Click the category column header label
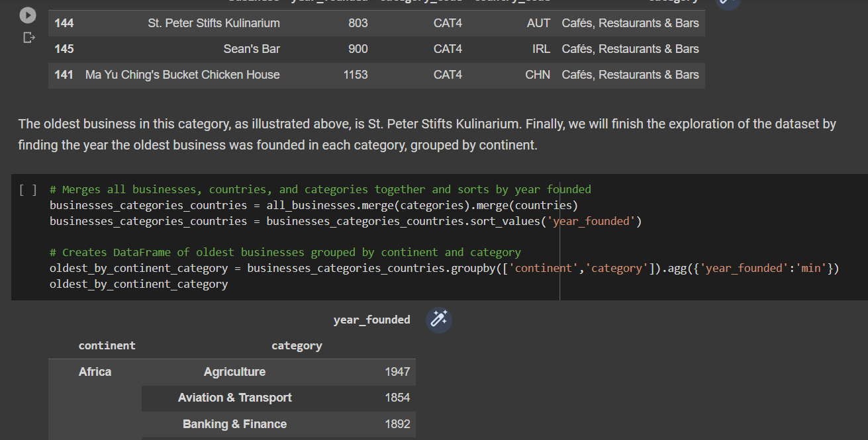Screen dimensions: 868x440 297,345
